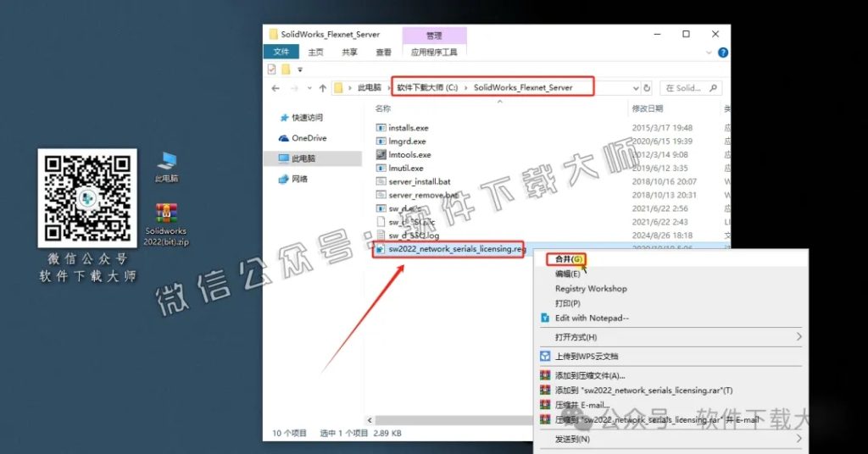This screenshot has height=454, width=868.
Task: Minimize the SolidWorks_Flexnet_Server window
Action: tap(657, 34)
